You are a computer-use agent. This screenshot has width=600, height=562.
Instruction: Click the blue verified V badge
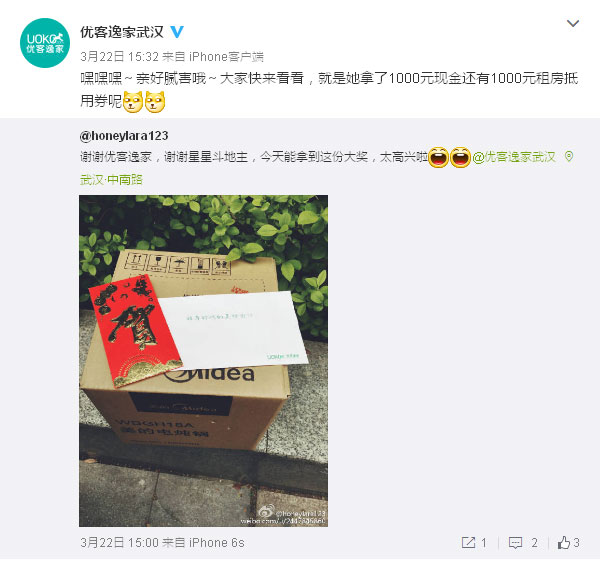[177, 32]
